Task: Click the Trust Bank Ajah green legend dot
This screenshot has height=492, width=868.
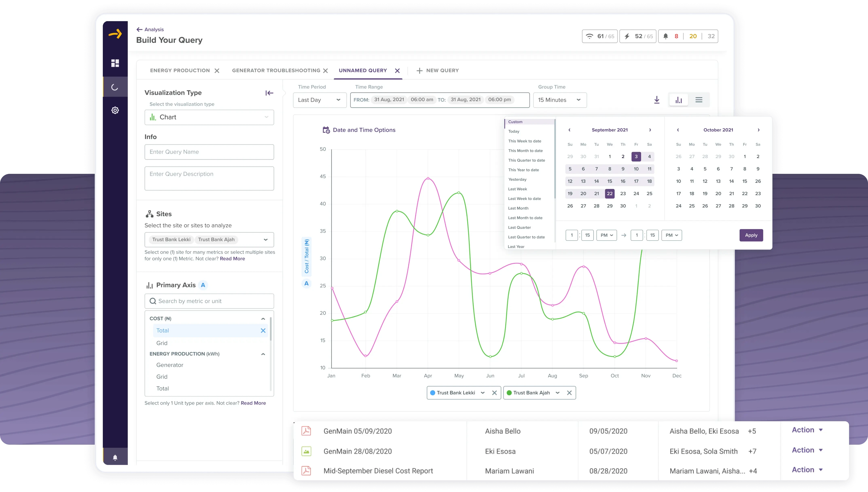Action: (x=509, y=393)
